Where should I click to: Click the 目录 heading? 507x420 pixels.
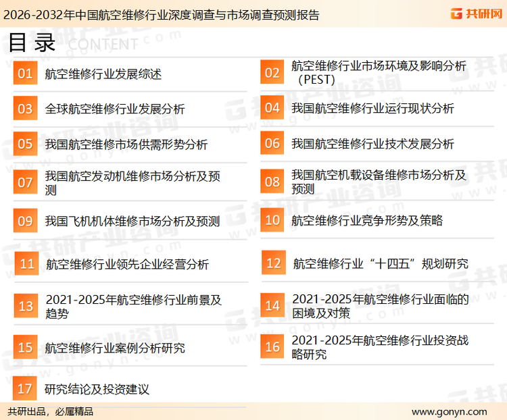click(x=32, y=43)
